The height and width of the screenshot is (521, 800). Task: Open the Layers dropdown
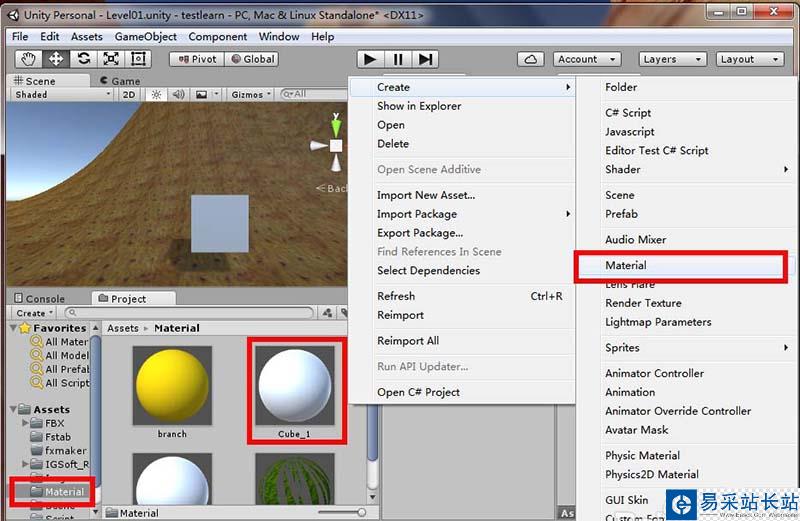(x=672, y=59)
